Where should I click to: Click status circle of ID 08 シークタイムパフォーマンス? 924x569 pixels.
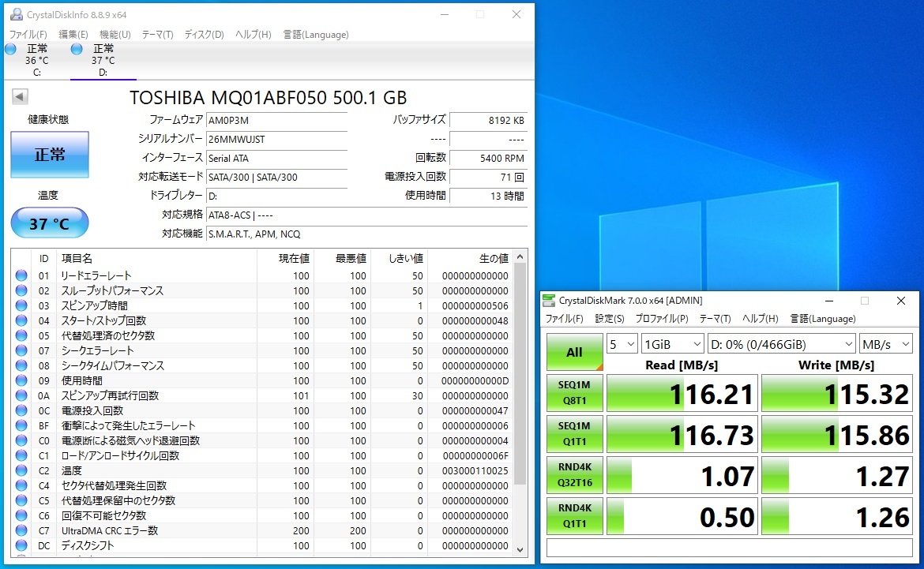coord(21,366)
